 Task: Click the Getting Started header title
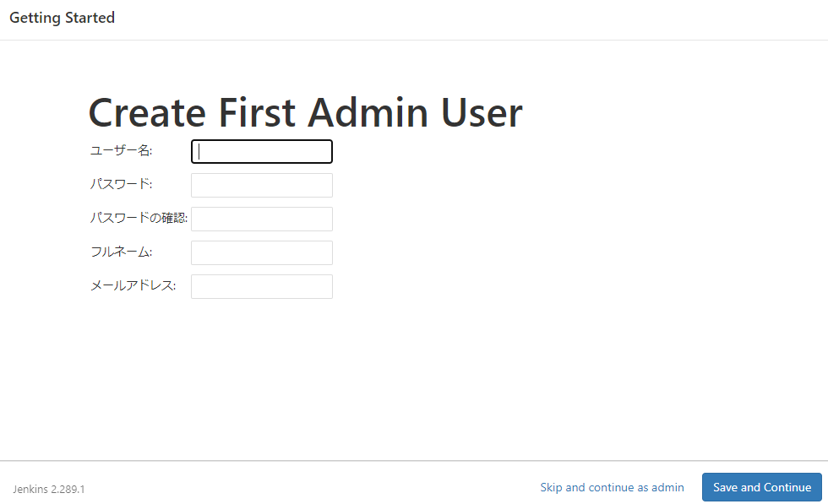tap(62, 18)
